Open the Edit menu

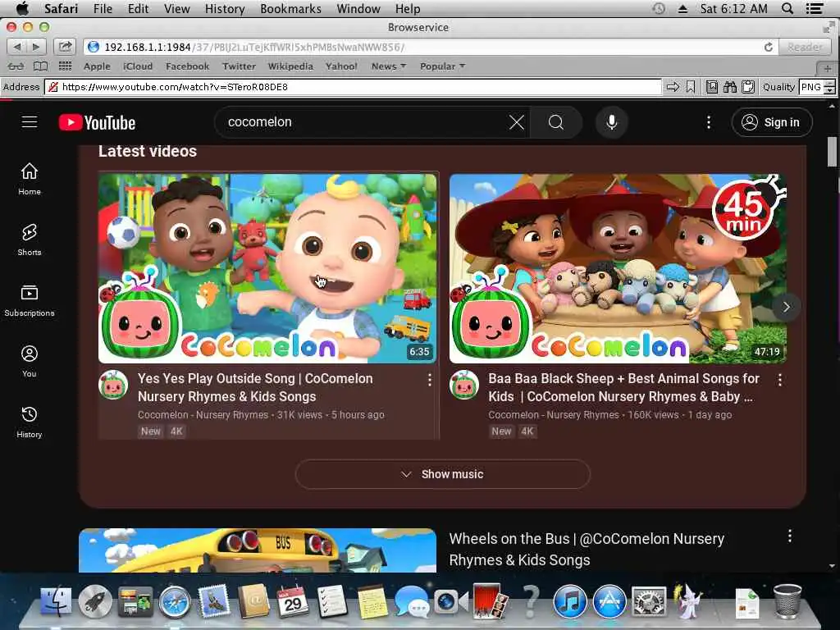pos(138,8)
